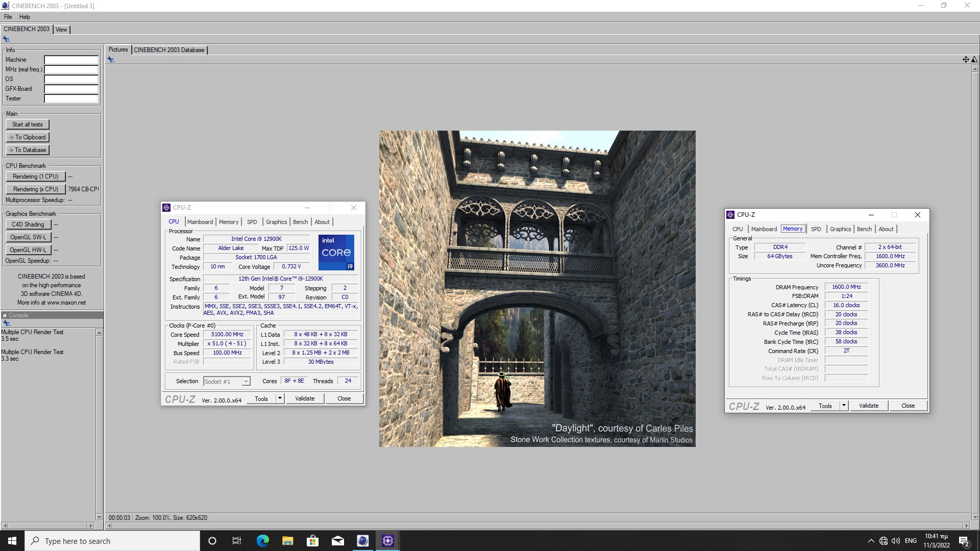Screen dimensions: 980x551
Task: Click the move/pan crosshair icon in viewer
Action: click(966, 60)
